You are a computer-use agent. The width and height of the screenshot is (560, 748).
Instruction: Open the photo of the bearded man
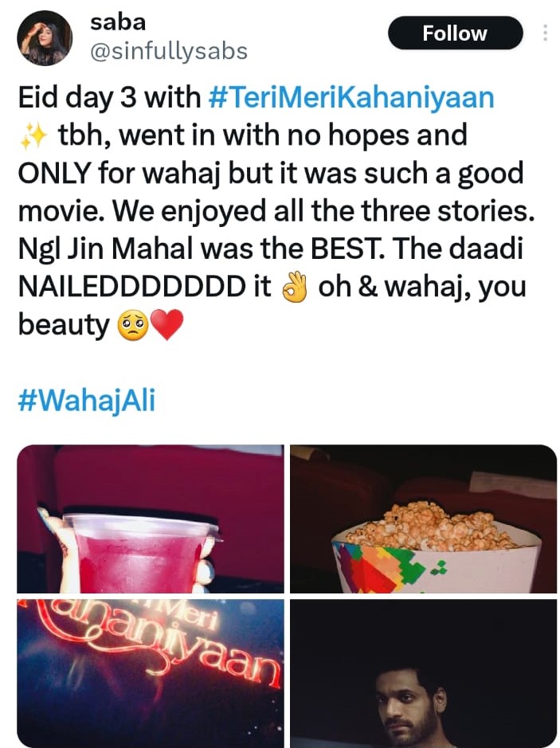point(424,674)
